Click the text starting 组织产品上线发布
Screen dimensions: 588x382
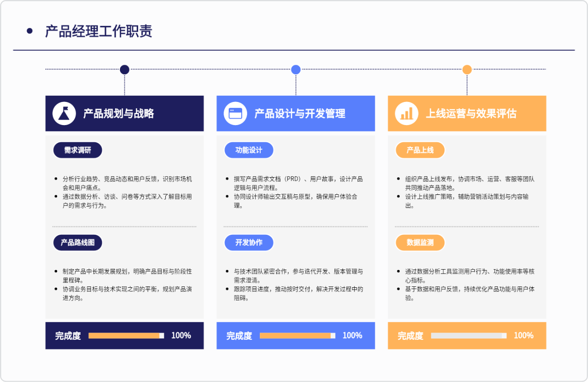click(x=470, y=183)
